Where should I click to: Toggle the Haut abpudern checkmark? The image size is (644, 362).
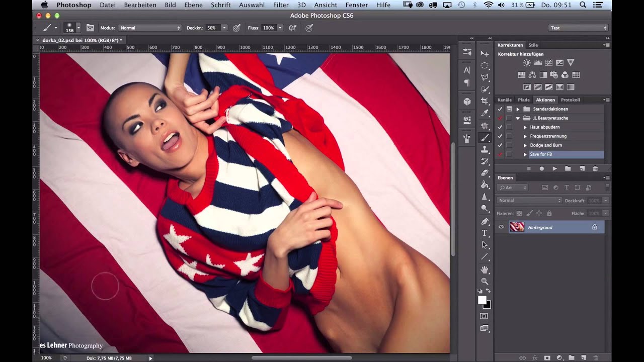pos(500,127)
